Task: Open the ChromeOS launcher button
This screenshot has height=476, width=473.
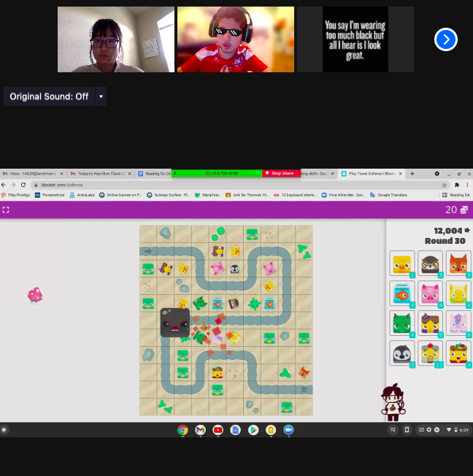Action: 4,430
